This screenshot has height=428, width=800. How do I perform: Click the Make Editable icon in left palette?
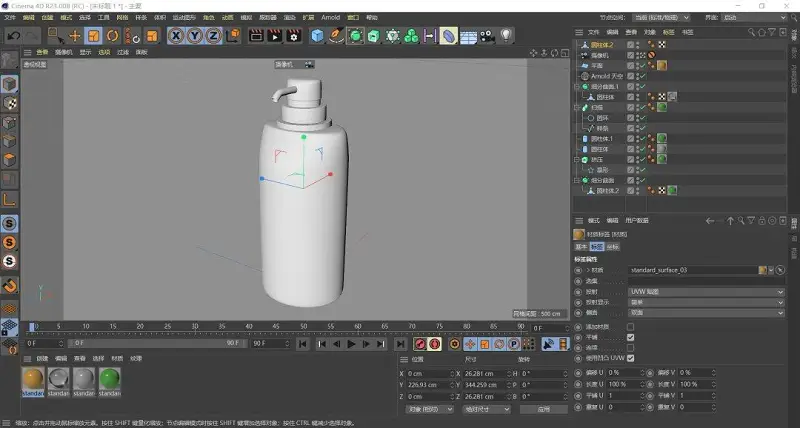point(9,60)
